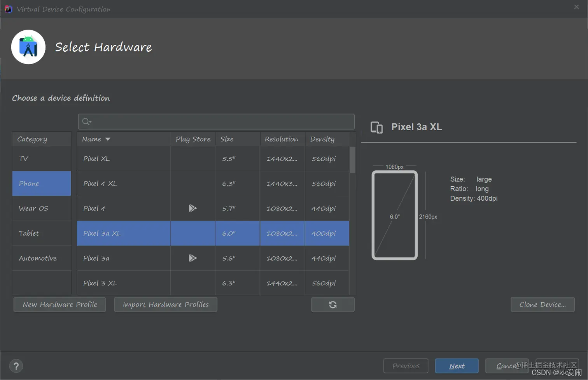The image size is (588, 380).
Task: Click the Density column header
Action: 327,139
